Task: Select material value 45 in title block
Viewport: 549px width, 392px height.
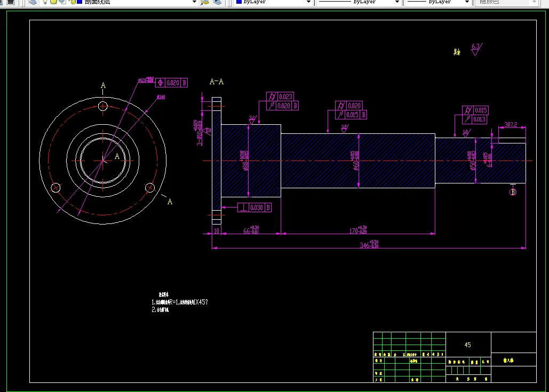Action: point(467,345)
